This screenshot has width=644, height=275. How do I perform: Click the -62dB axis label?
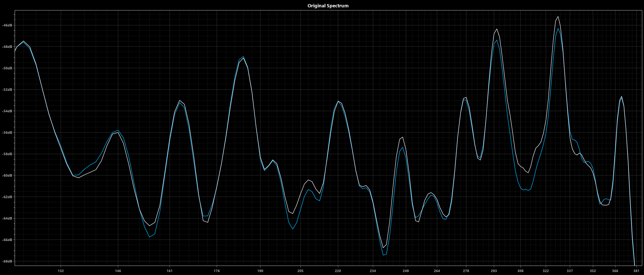click(x=7, y=197)
